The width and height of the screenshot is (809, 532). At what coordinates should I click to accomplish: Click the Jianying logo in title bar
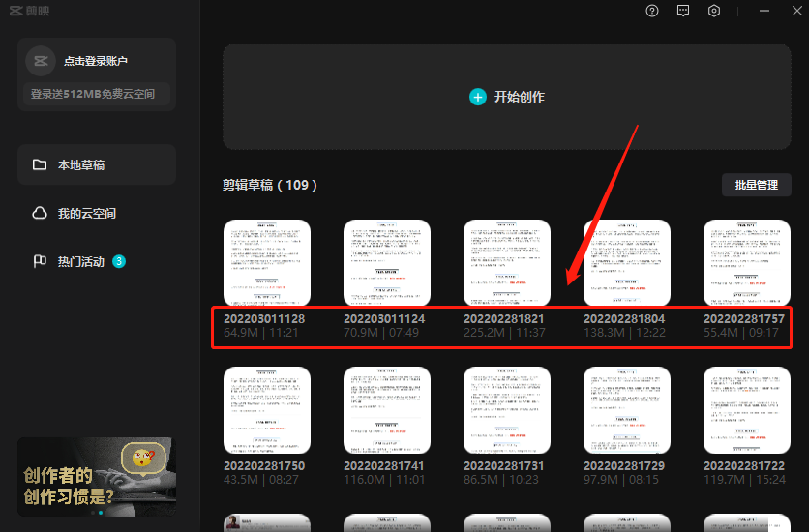29,11
